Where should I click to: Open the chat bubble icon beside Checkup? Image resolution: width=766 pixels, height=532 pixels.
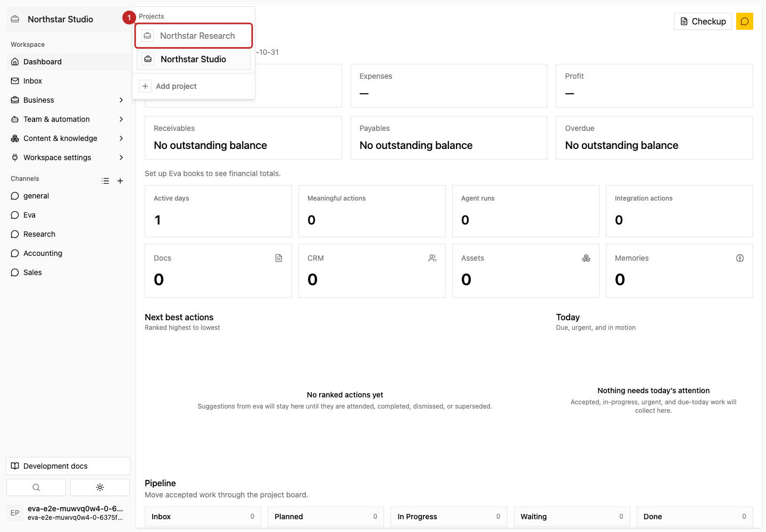(745, 21)
